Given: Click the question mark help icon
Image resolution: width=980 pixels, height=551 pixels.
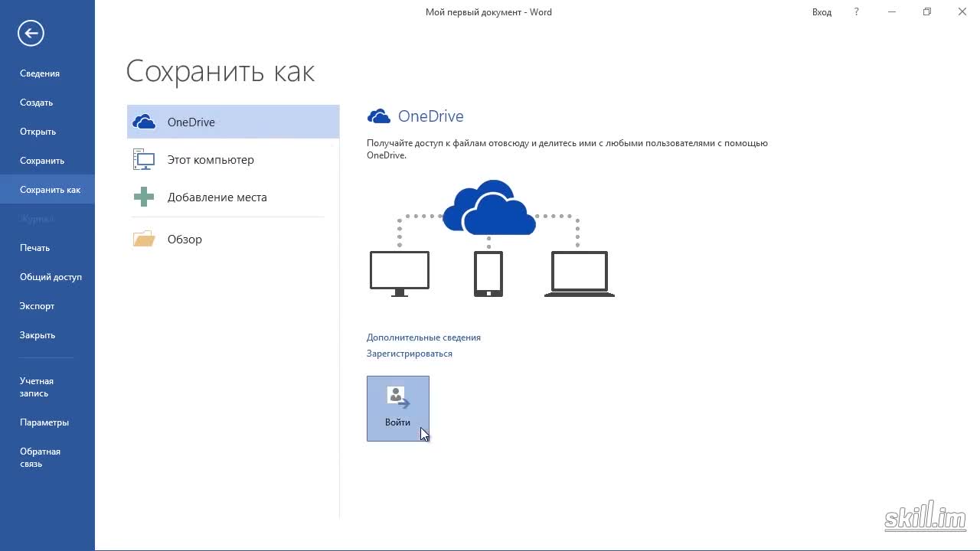Looking at the screenshot, I should (857, 11).
